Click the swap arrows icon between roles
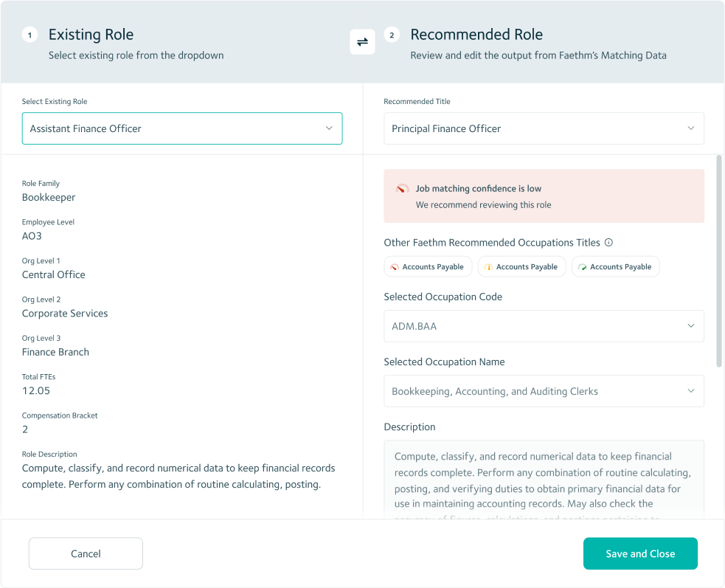Screen dimensions: 725x588 tap(362, 42)
